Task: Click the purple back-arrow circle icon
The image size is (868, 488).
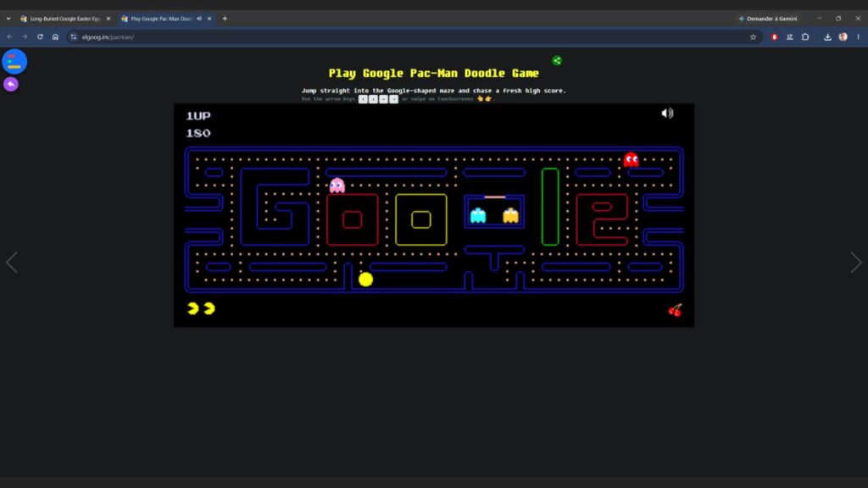Action: [11, 84]
